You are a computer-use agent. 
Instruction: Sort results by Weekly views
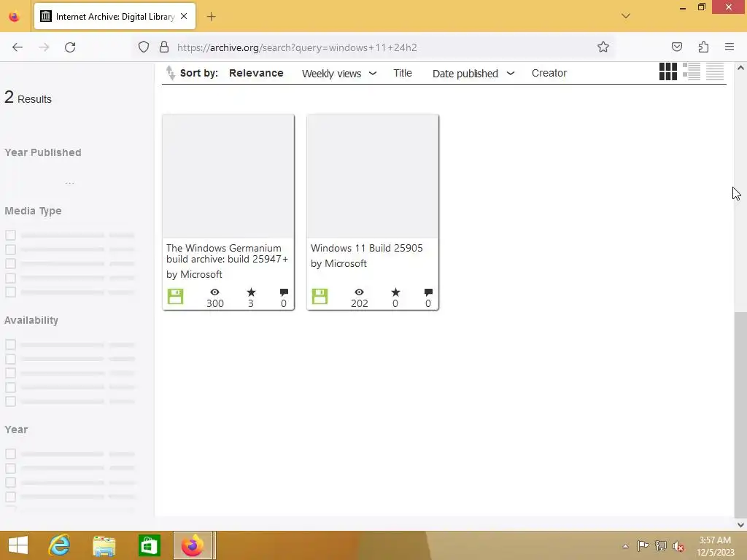click(x=332, y=74)
